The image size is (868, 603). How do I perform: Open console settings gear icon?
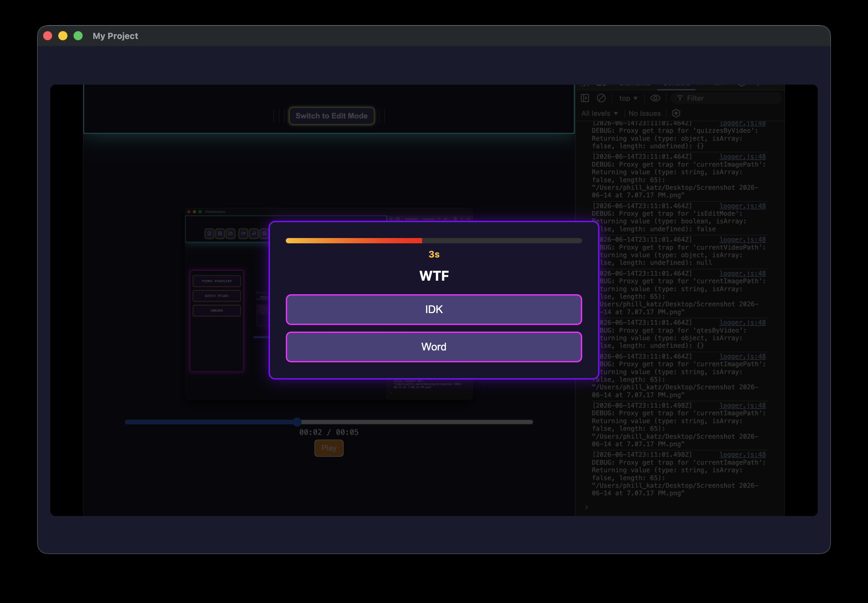coord(676,113)
